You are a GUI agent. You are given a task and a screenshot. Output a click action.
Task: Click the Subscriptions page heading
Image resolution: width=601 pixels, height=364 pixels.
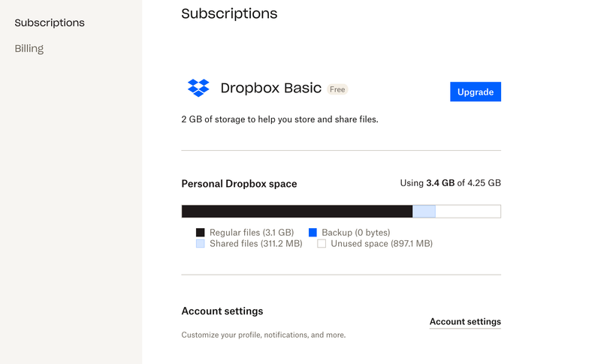tap(229, 14)
